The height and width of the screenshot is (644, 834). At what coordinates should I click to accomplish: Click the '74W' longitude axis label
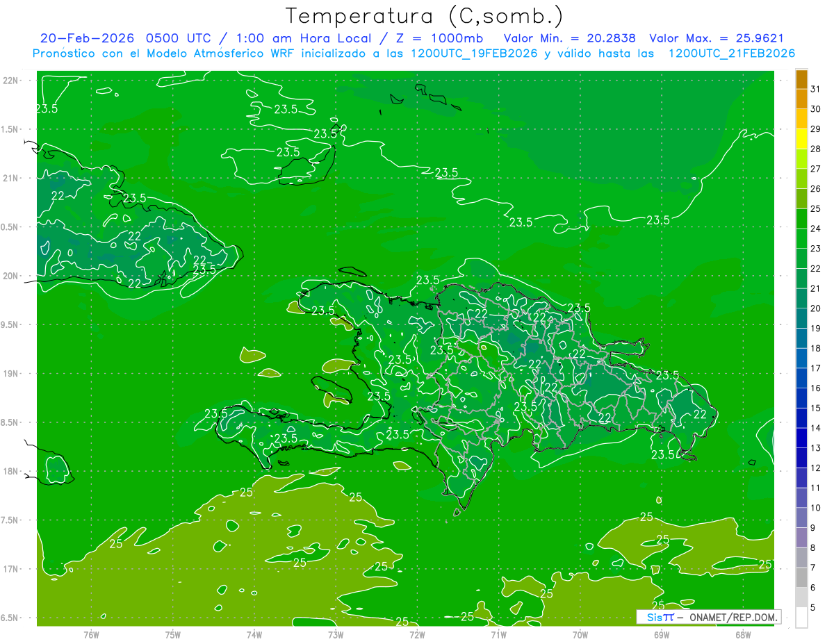[x=254, y=634]
